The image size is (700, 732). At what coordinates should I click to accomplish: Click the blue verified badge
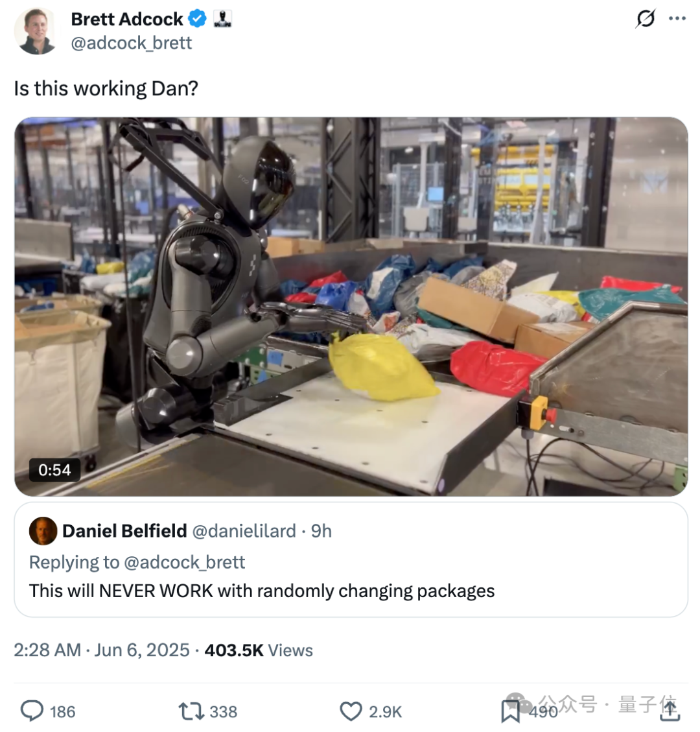pyautogui.click(x=197, y=19)
